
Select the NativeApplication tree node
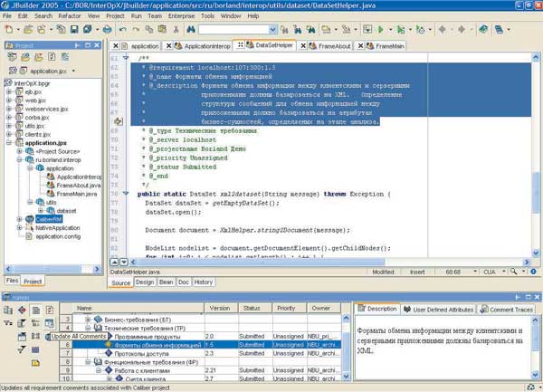click(x=58, y=228)
